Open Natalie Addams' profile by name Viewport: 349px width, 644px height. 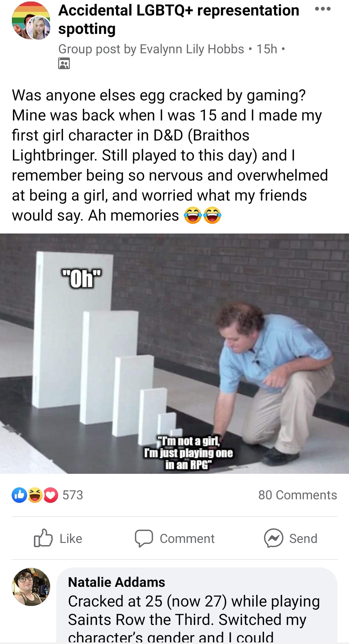pos(117,582)
